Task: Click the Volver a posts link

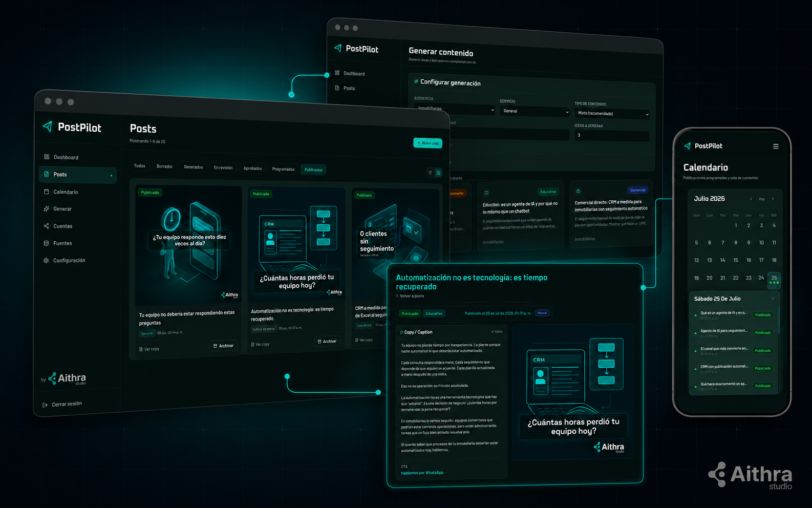Action: point(410,296)
